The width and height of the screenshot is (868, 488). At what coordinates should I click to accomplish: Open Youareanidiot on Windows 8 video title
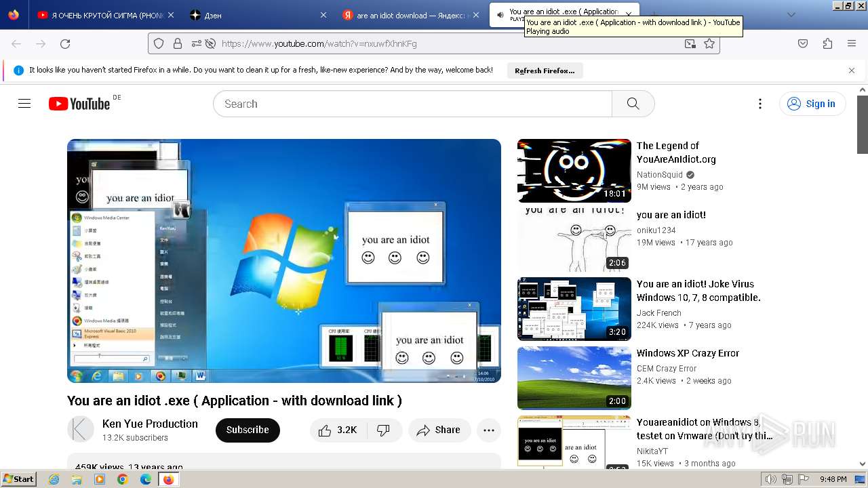pyautogui.click(x=705, y=429)
